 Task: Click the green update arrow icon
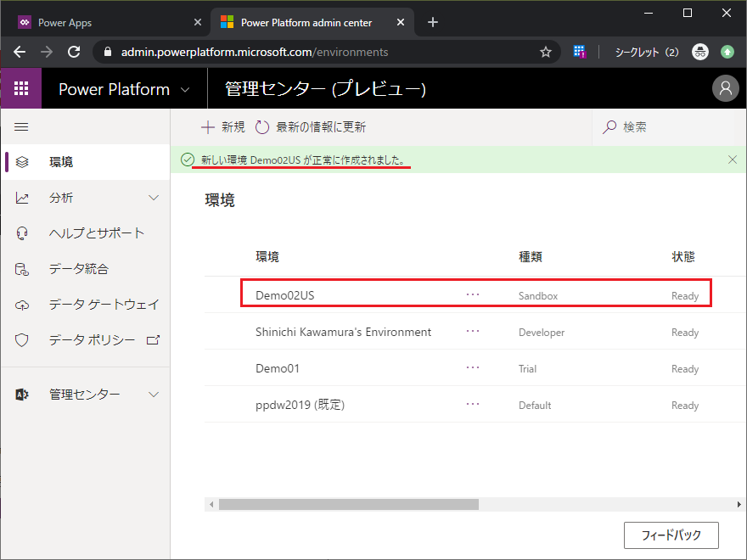tap(727, 52)
